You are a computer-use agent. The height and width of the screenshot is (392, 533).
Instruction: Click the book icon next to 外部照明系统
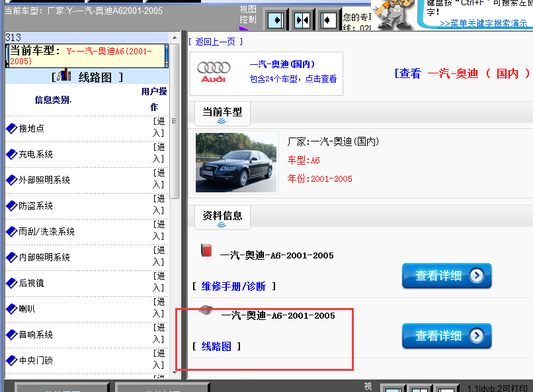pyautogui.click(x=11, y=180)
